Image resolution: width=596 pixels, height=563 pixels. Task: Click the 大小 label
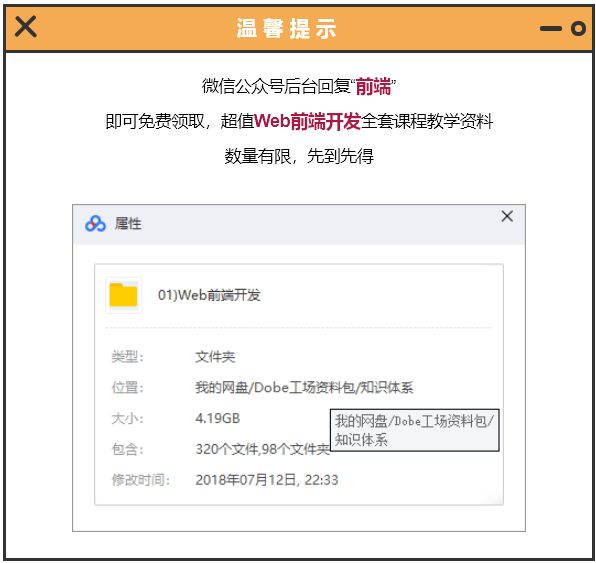click(128, 419)
